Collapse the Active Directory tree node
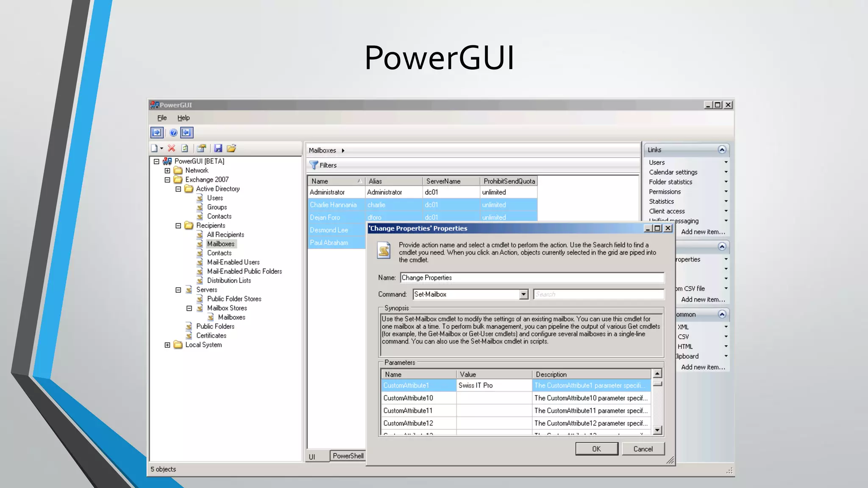 click(178, 189)
